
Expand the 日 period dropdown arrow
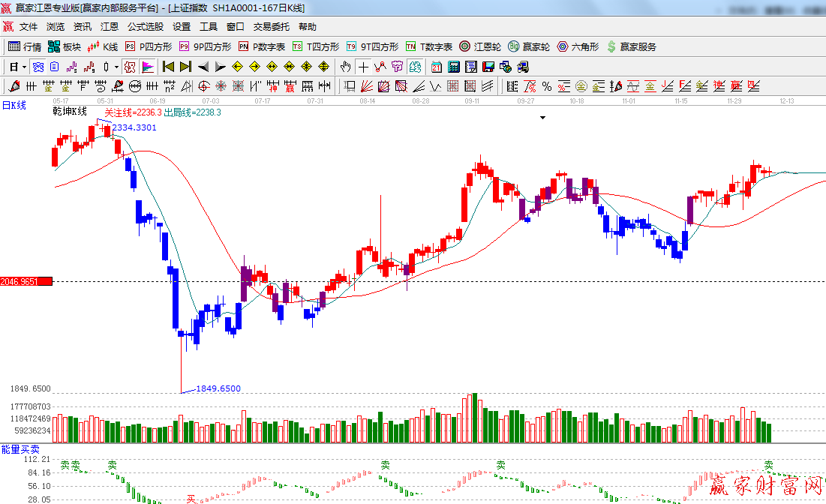pos(23,67)
